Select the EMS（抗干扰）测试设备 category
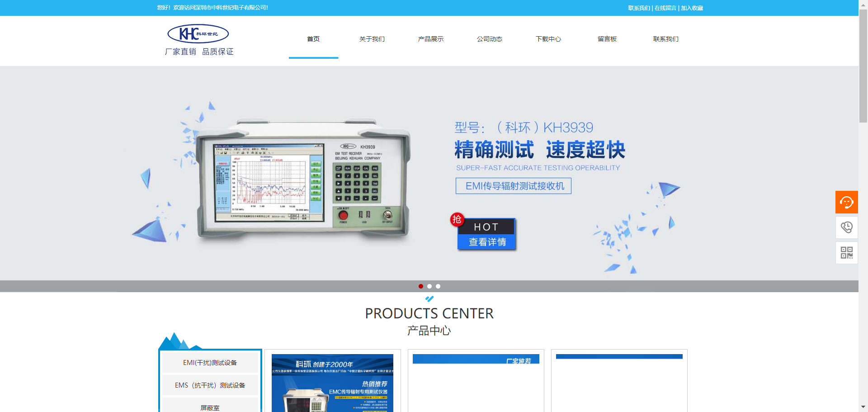Screen dimensions: 868x412 coord(210,385)
